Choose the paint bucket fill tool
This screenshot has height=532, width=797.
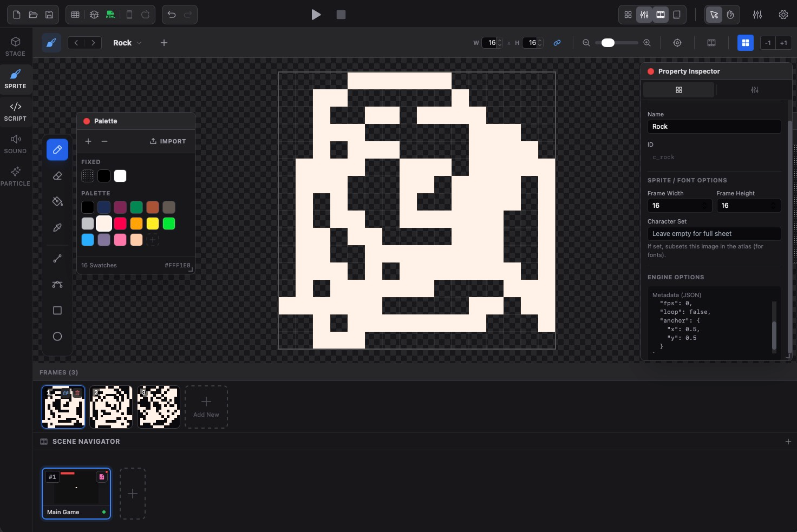(x=57, y=201)
